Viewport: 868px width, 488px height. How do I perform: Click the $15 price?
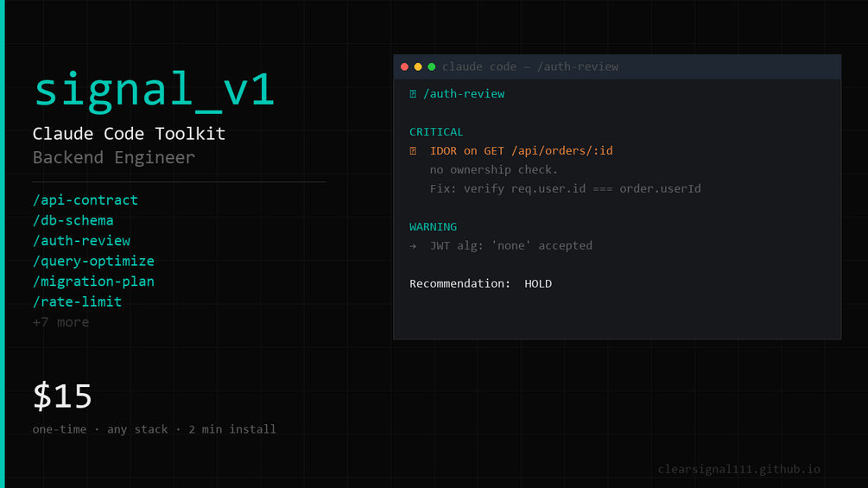click(62, 396)
